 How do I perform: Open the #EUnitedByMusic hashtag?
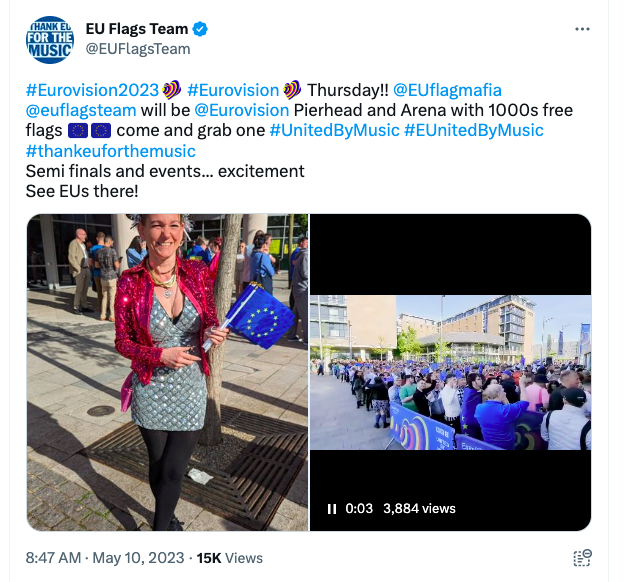point(474,131)
